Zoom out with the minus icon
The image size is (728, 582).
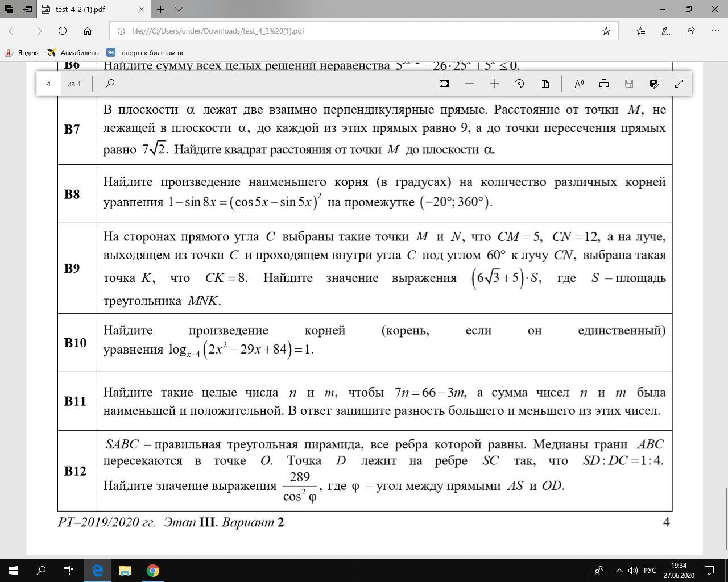pyautogui.click(x=469, y=84)
